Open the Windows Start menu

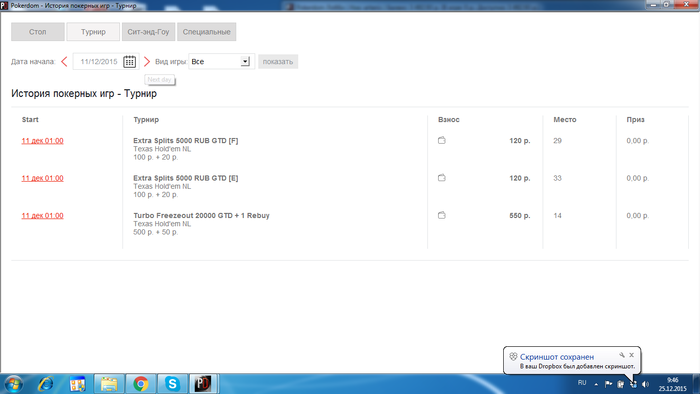click(13, 384)
